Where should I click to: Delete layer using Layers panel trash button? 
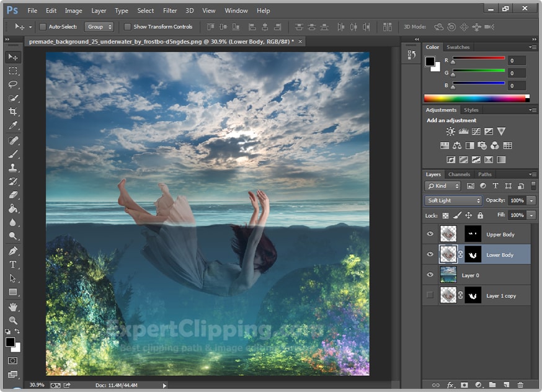click(520, 385)
